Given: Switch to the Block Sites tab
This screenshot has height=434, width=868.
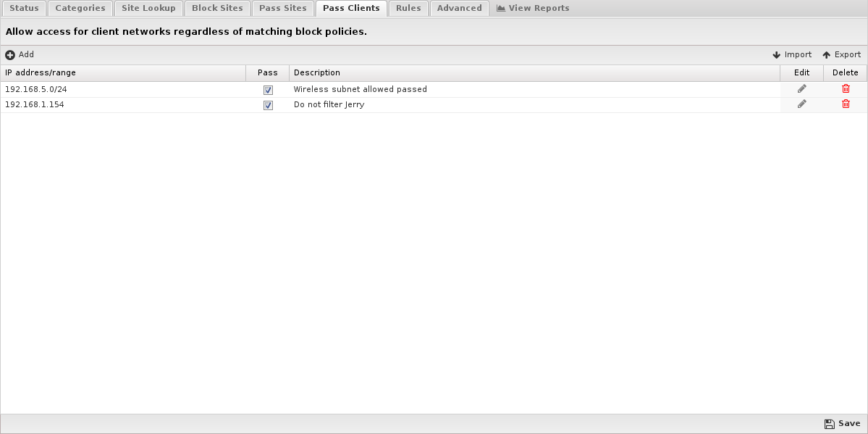Looking at the screenshot, I should click(217, 8).
